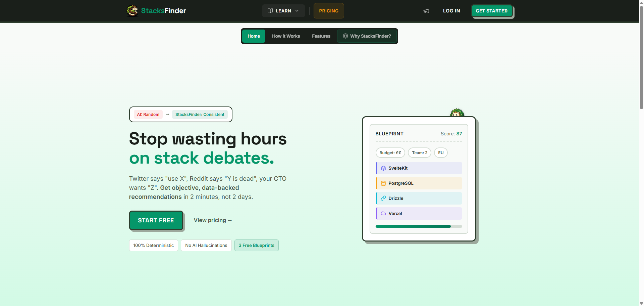The height and width of the screenshot is (306, 644).
Task: Select the SvelteKit stack row
Action: [x=419, y=168]
